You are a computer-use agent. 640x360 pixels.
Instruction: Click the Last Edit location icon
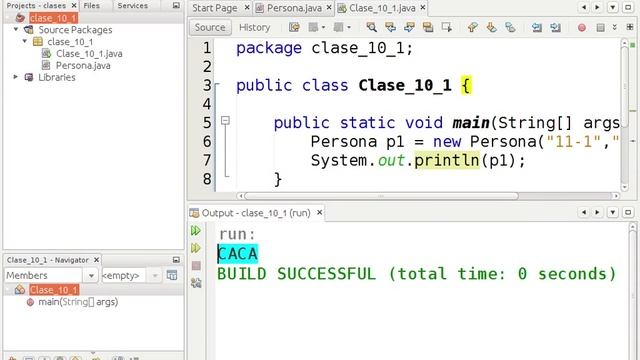[294, 27]
